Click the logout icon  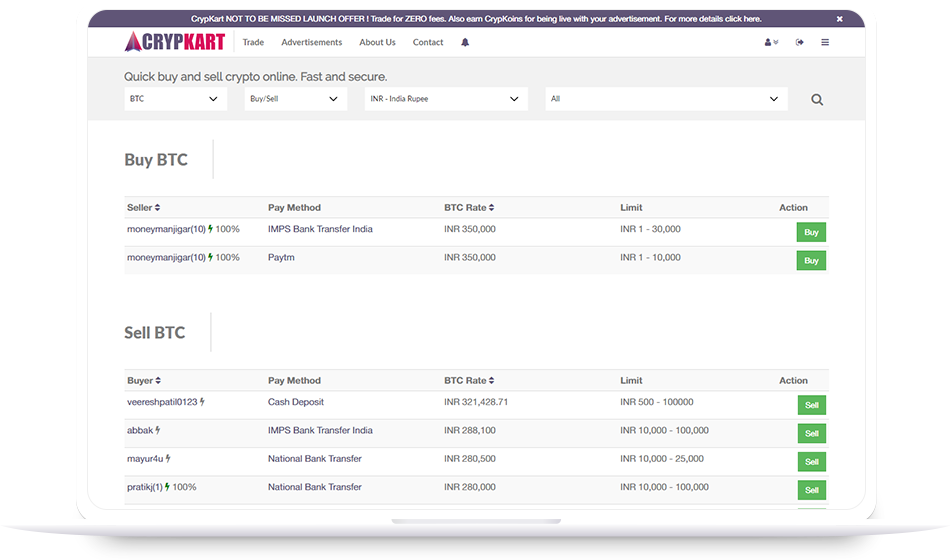pos(799,43)
